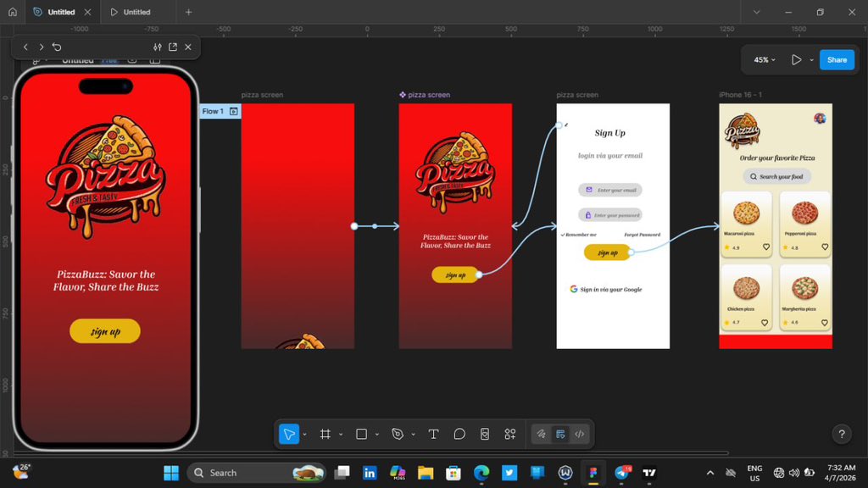Open File Explorer from the taskbar
868x488 pixels.
pyautogui.click(x=426, y=473)
